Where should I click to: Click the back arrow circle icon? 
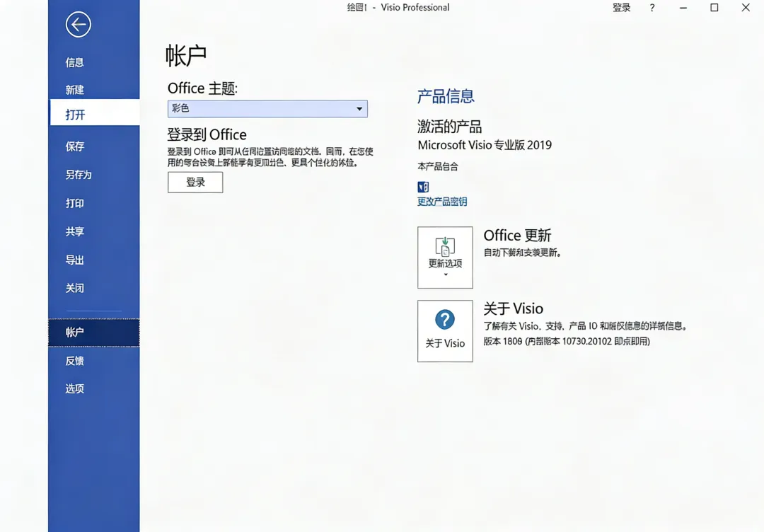point(78,24)
